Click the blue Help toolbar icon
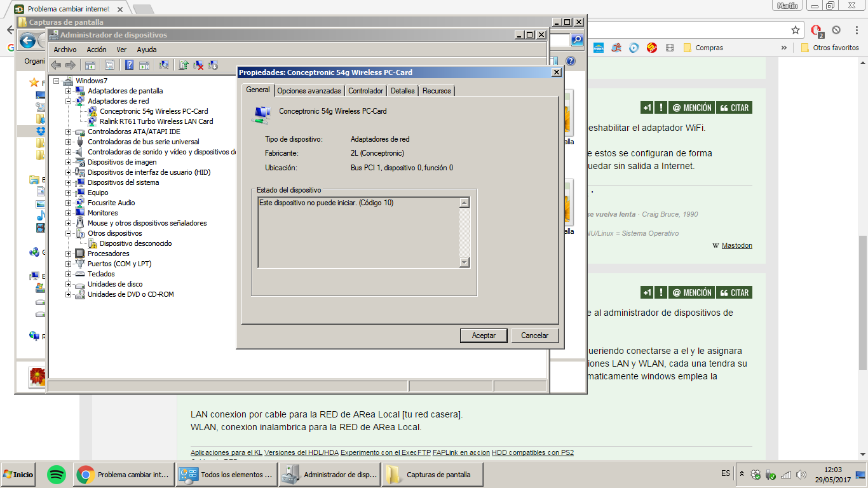Image resolution: width=868 pixels, height=488 pixels. coord(129,65)
